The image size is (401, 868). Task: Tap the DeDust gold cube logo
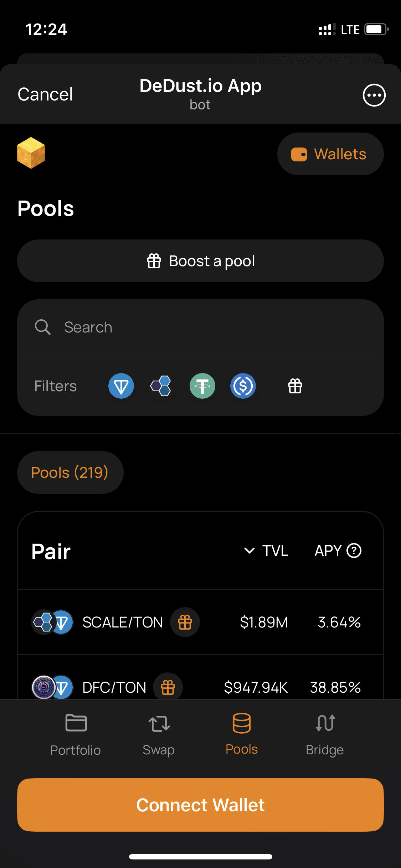31,153
